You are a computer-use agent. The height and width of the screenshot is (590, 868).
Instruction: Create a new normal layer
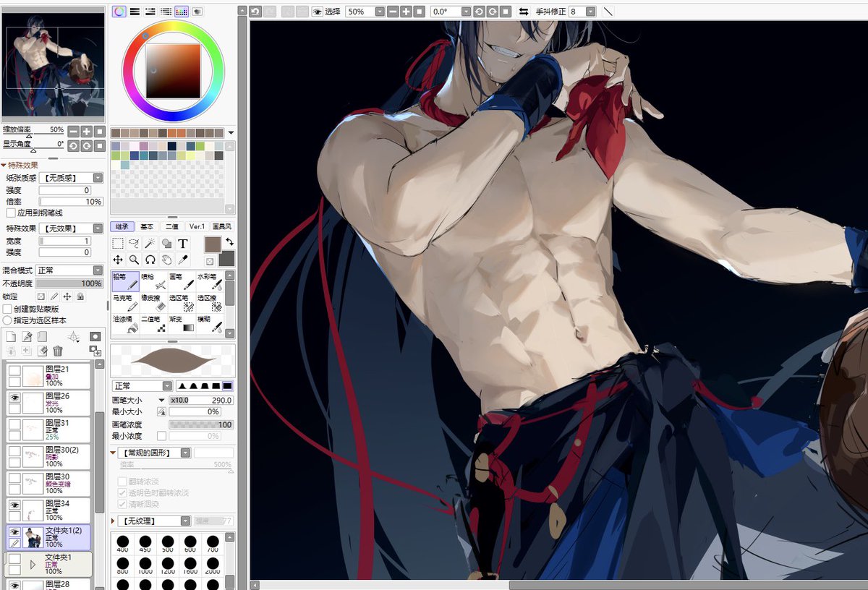(x=11, y=336)
